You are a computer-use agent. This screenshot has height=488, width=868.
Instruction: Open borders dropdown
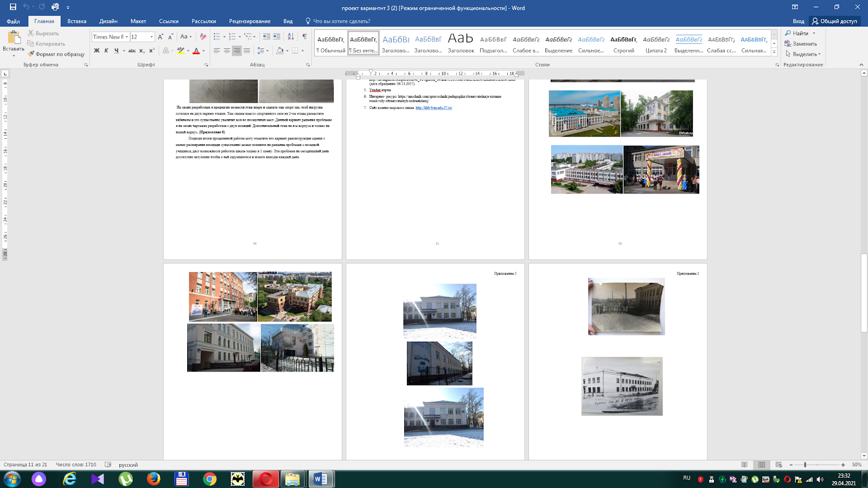coord(303,50)
